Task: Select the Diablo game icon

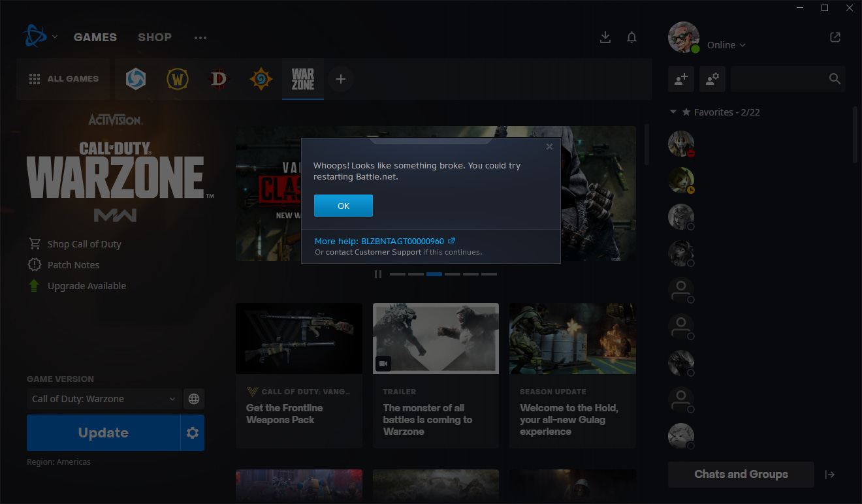Action: (219, 79)
